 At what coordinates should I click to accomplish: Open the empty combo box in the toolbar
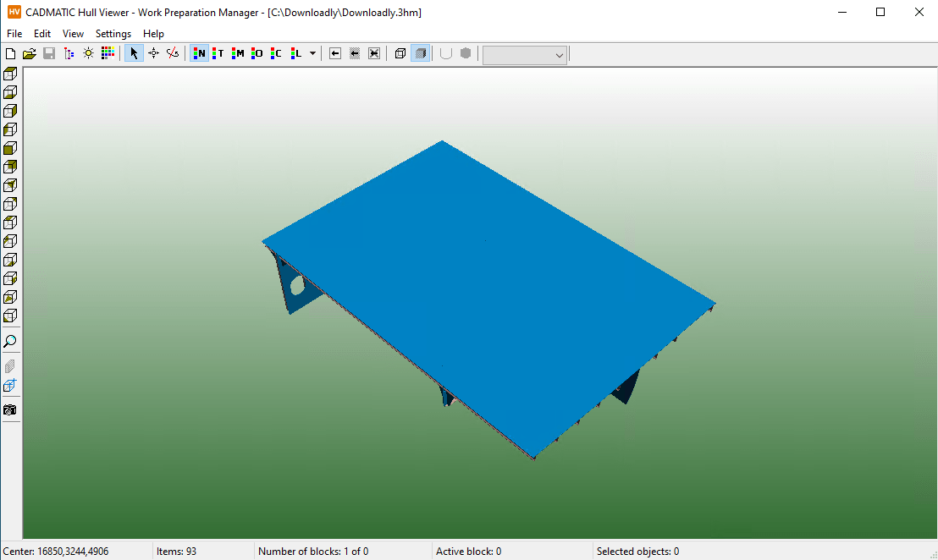[525, 54]
